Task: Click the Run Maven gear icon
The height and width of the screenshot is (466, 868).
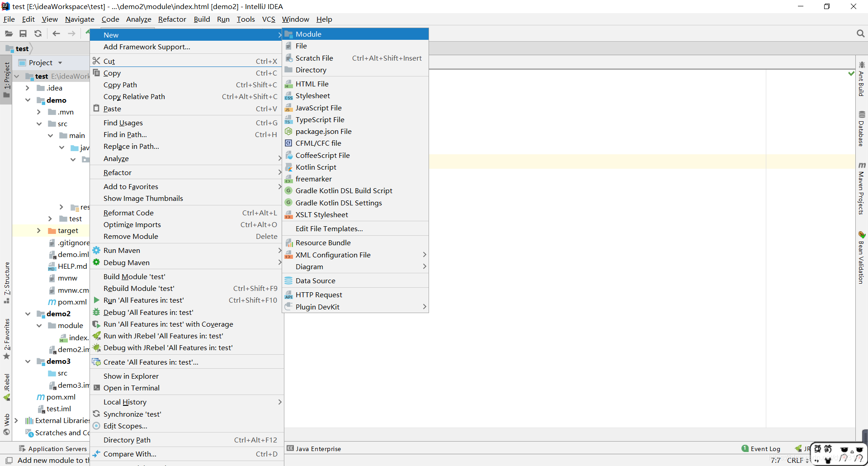Action: [96, 250]
